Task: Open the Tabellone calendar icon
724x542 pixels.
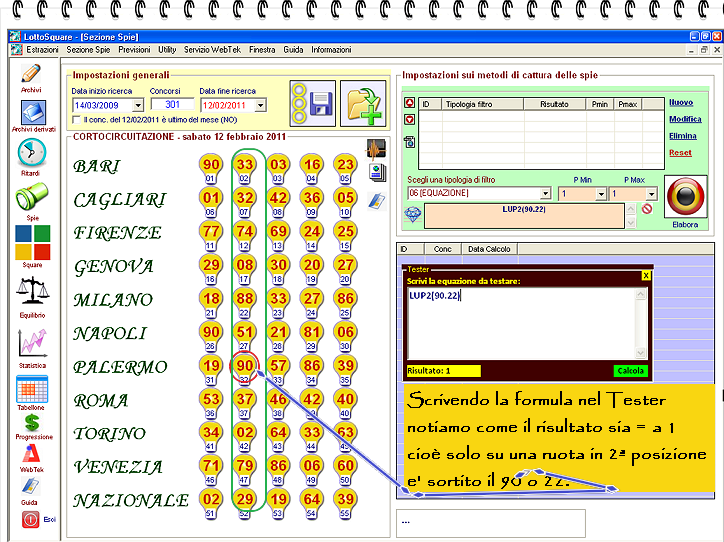Action: point(32,389)
